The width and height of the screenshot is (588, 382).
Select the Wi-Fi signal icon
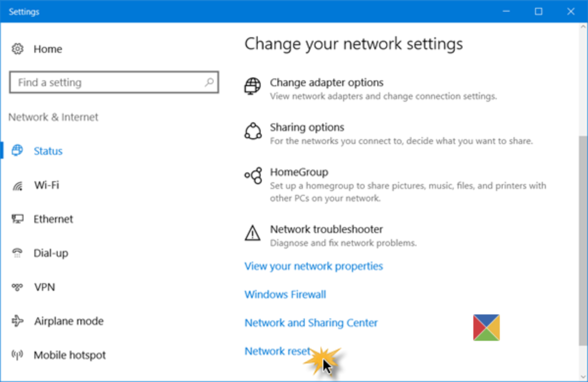click(x=18, y=185)
